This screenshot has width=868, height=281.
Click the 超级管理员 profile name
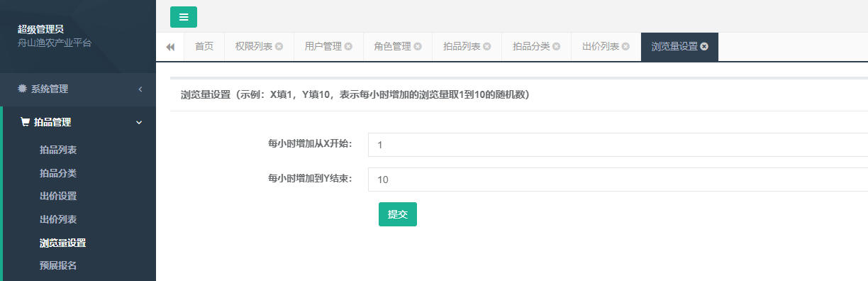pyautogui.click(x=40, y=29)
